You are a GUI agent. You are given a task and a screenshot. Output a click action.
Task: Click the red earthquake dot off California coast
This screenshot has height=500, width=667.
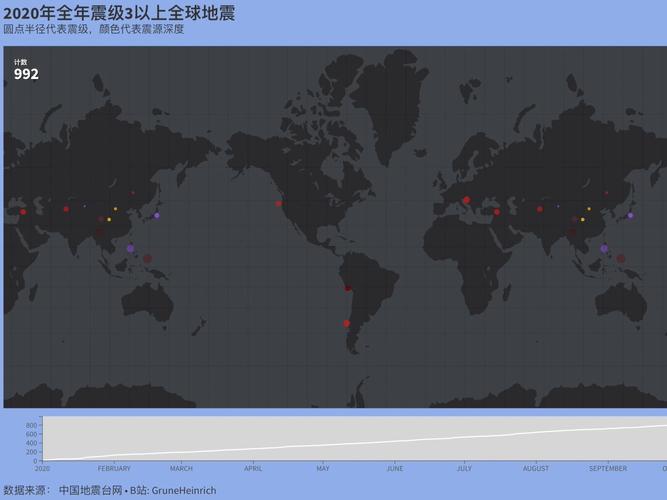[278, 203]
